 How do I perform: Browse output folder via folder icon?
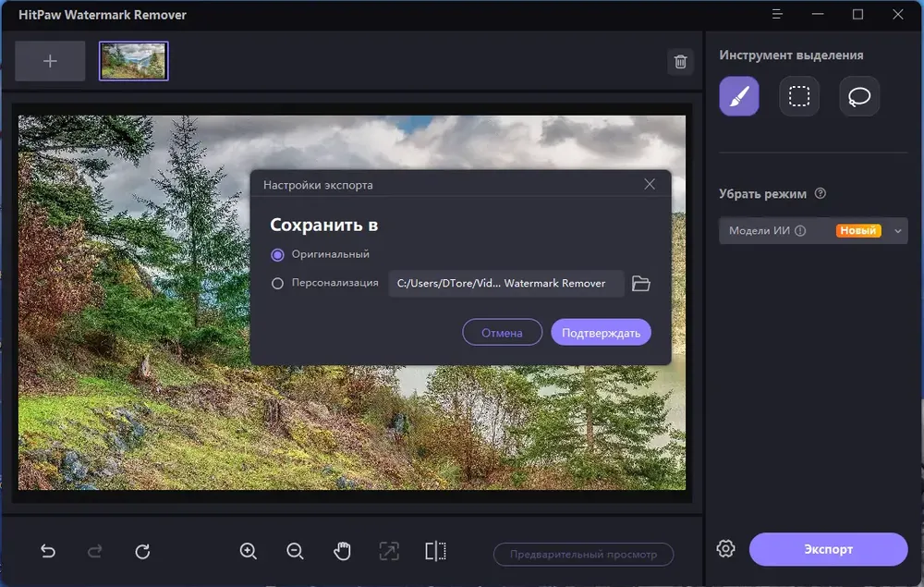coord(641,284)
